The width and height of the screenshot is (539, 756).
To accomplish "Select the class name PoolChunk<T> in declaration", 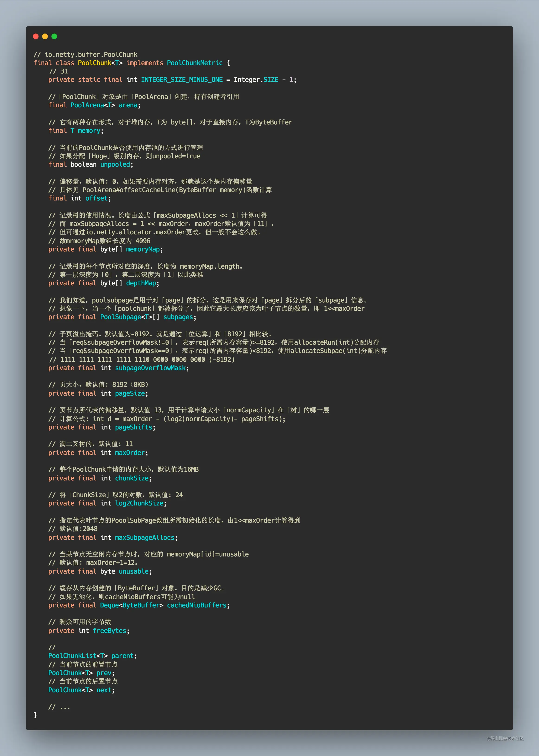I will (x=100, y=63).
